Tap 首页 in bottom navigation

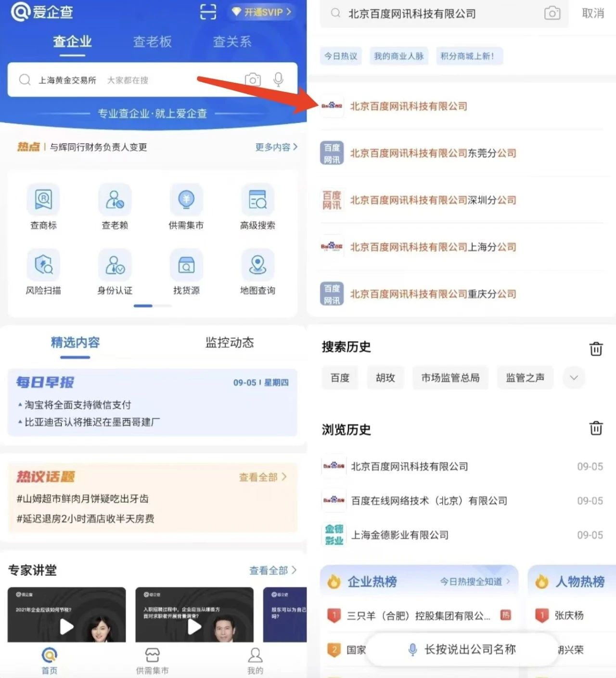[49, 661]
